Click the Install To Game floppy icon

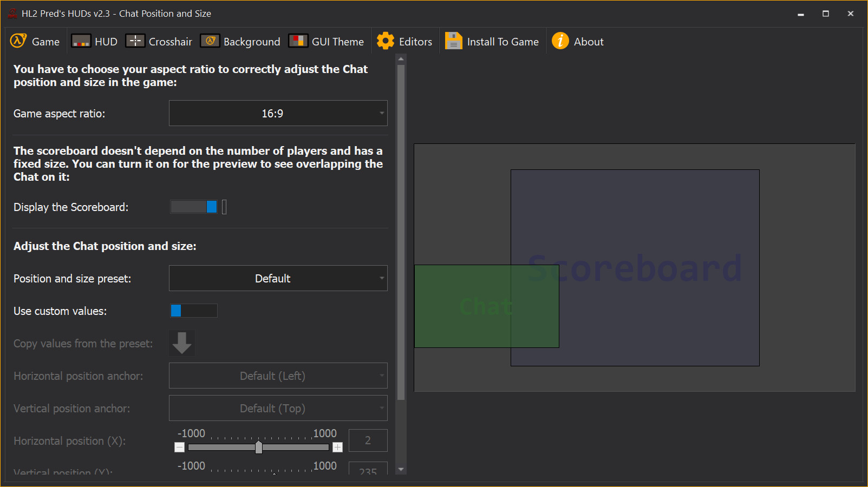[x=453, y=41]
